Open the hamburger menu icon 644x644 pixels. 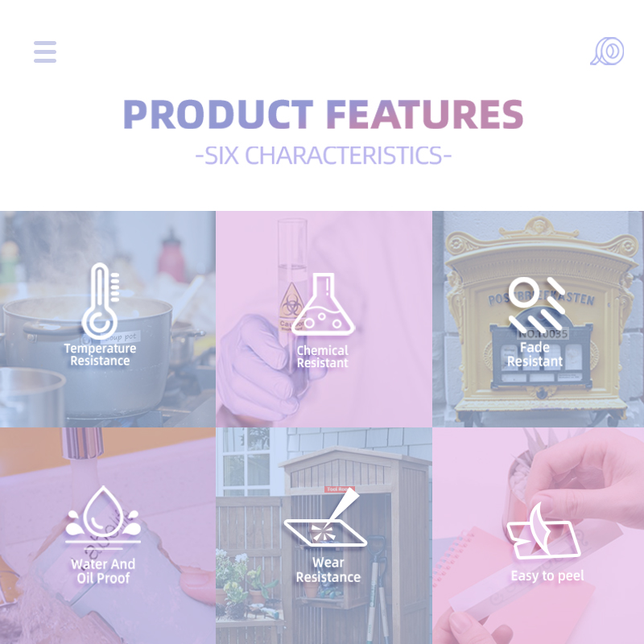[45, 52]
